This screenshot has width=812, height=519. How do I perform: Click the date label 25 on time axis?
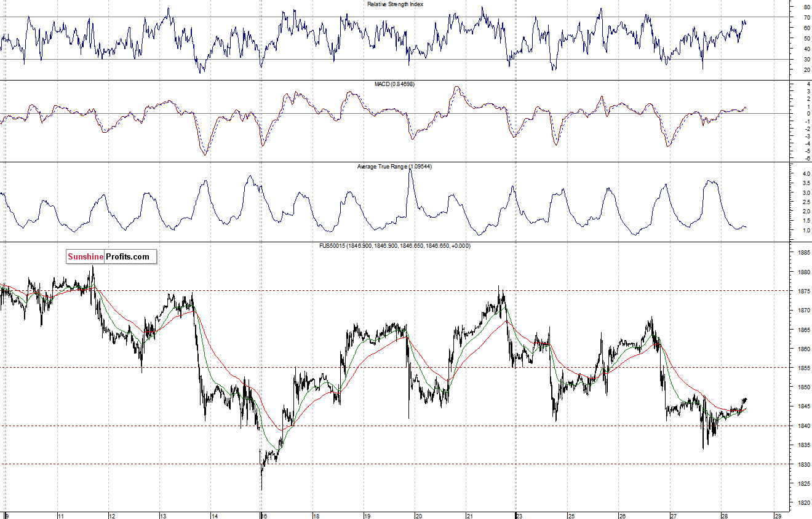click(571, 515)
